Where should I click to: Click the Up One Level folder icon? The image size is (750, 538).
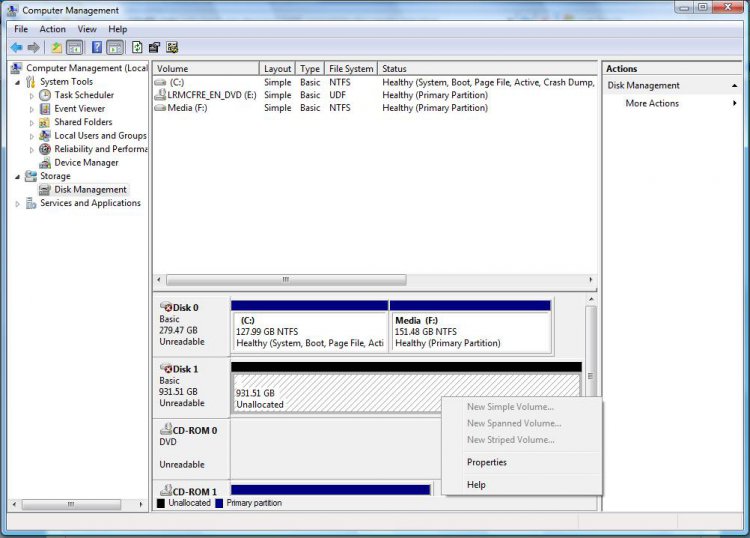tap(56, 47)
